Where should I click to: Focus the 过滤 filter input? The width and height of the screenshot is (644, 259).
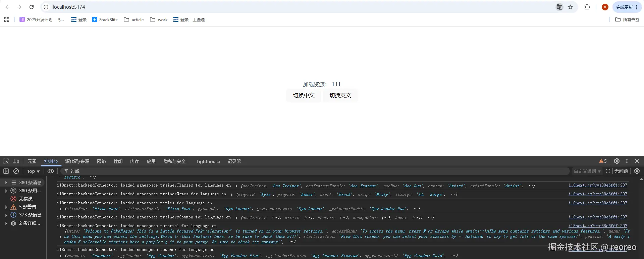[315, 171]
